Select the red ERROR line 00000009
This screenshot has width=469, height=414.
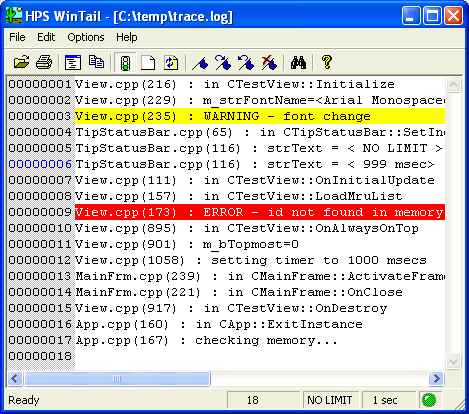point(226,212)
